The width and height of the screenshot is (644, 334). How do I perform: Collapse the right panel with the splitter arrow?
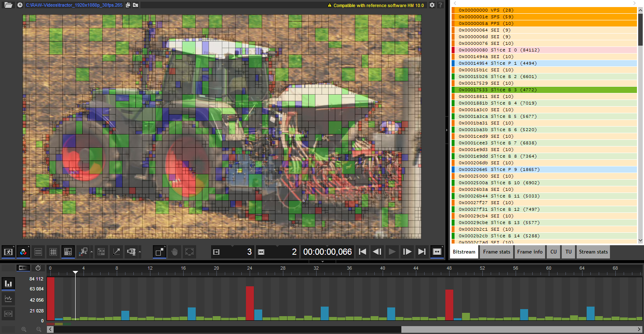[x=447, y=130]
